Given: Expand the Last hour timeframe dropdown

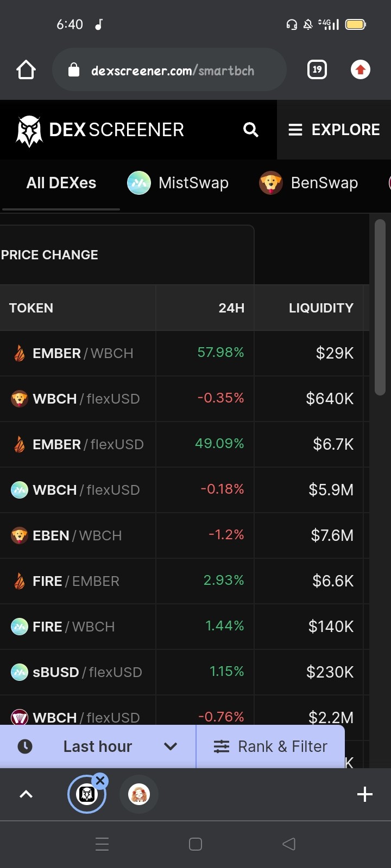Looking at the screenshot, I should 98,746.
